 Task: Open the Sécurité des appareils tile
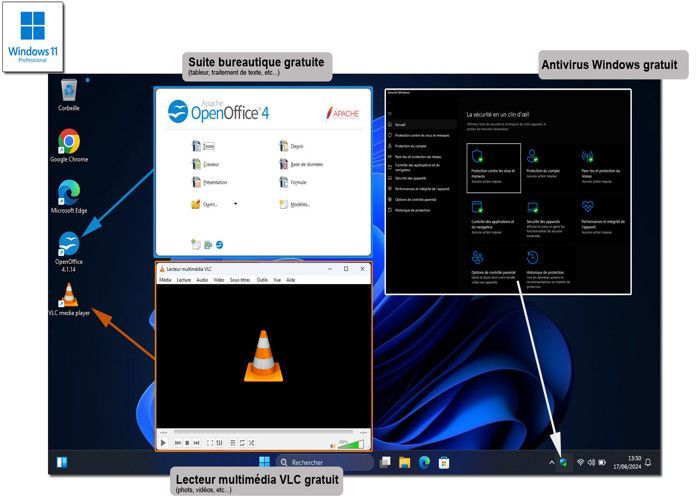click(x=547, y=219)
